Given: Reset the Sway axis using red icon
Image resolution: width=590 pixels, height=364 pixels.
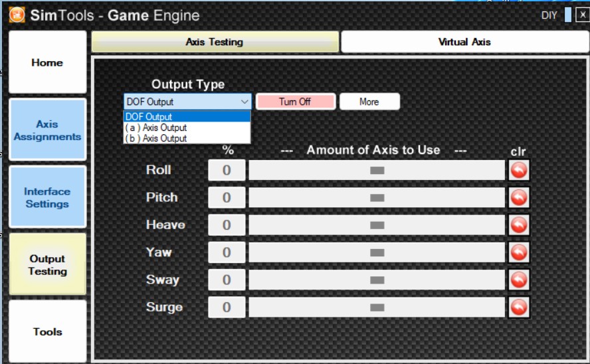Looking at the screenshot, I should pyautogui.click(x=519, y=280).
